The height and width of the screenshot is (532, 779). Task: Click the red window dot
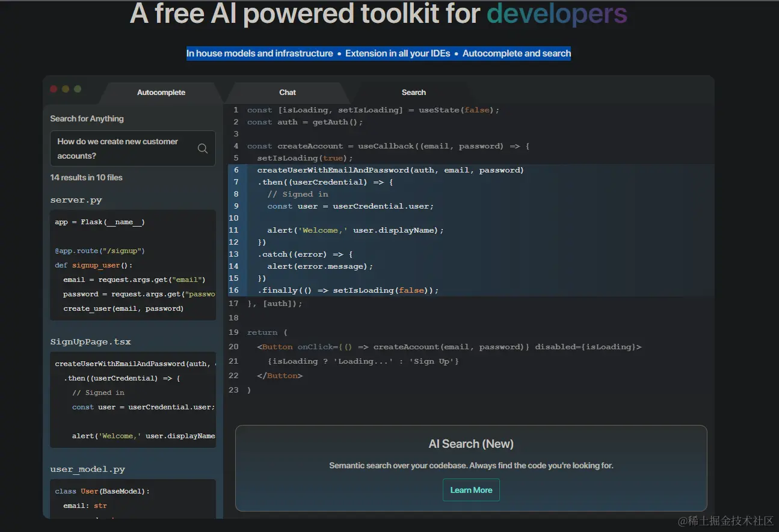(x=54, y=89)
